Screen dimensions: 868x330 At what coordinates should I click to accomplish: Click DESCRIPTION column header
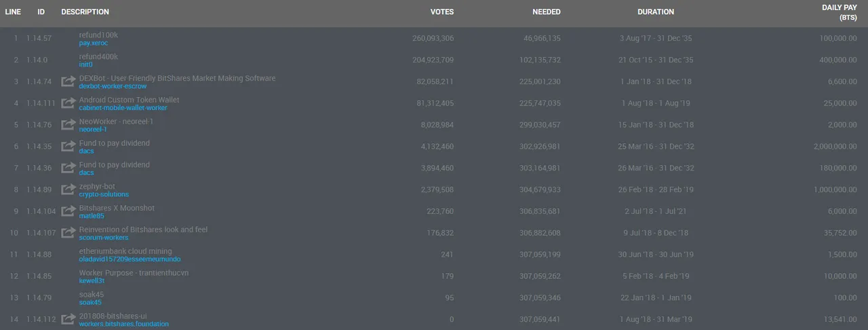pyautogui.click(x=85, y=12)
